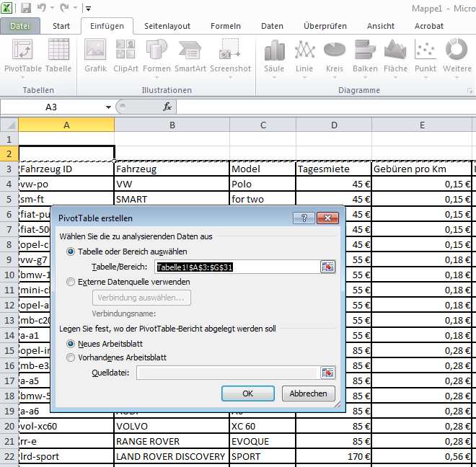
Task: Click the Abbrechen button
Action: pyautogui.click(x=309, y=393)
